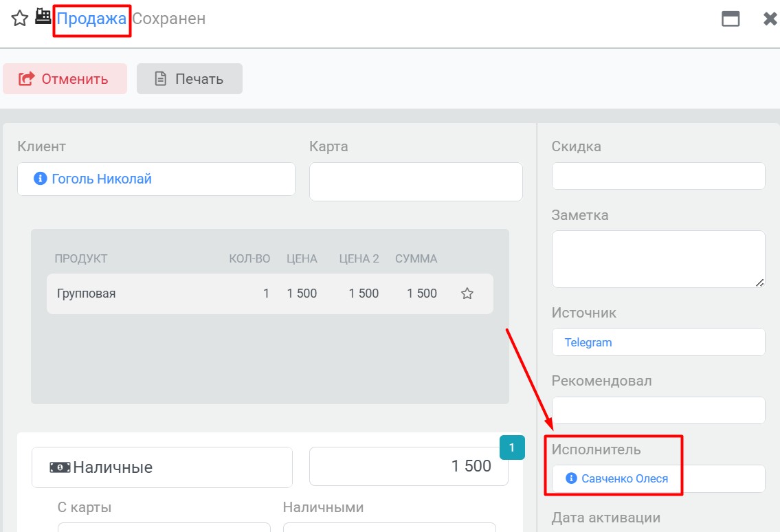The image size is (780, 532).
Task: Cancel the sale with Отменить button
Action: tap(65, 78)
